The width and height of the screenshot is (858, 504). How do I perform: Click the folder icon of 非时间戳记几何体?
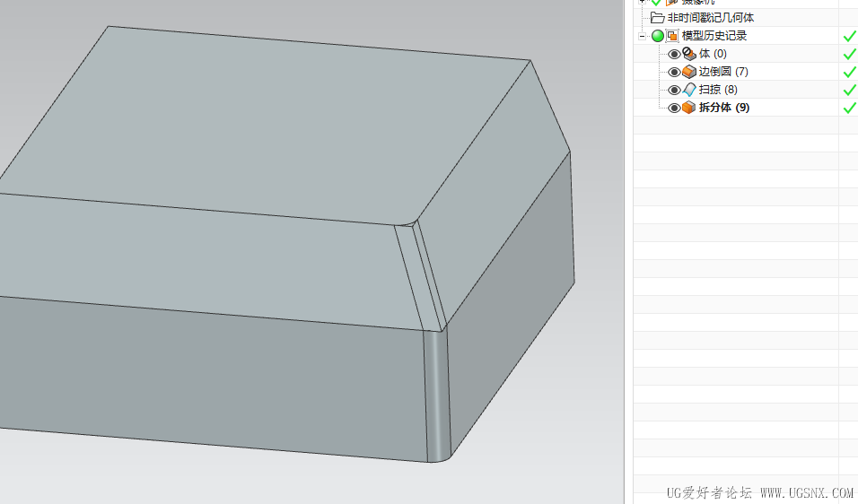[657, 18]
